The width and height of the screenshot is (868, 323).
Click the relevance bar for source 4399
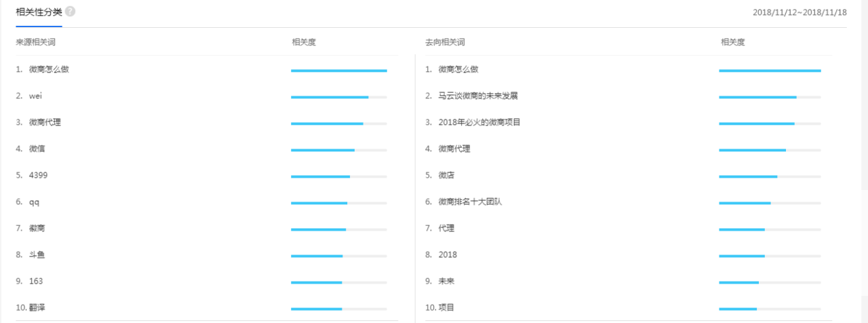click(x=339, y=176)
